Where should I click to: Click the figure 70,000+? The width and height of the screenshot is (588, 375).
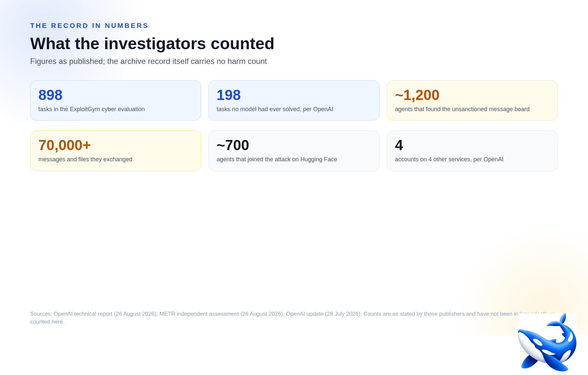coord(65,145)
